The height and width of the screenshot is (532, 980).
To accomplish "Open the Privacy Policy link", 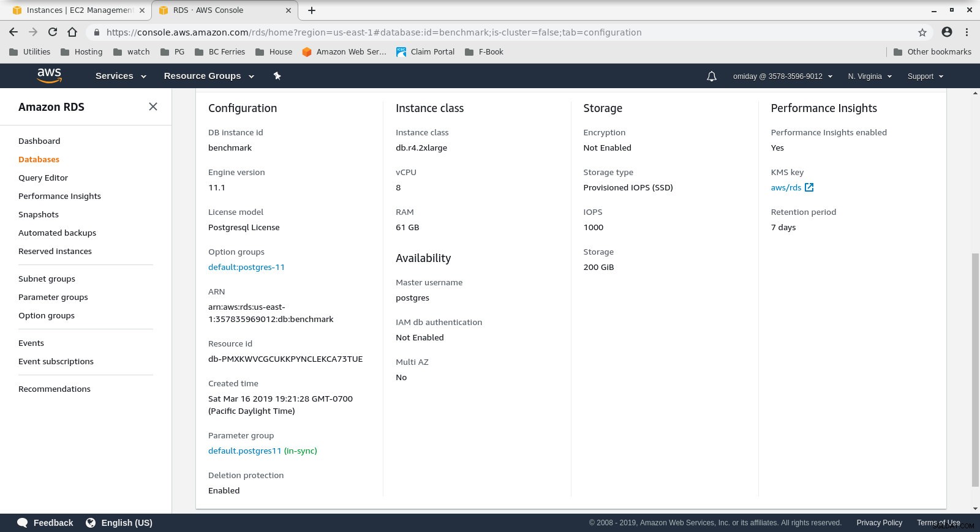I will (879, 523).
